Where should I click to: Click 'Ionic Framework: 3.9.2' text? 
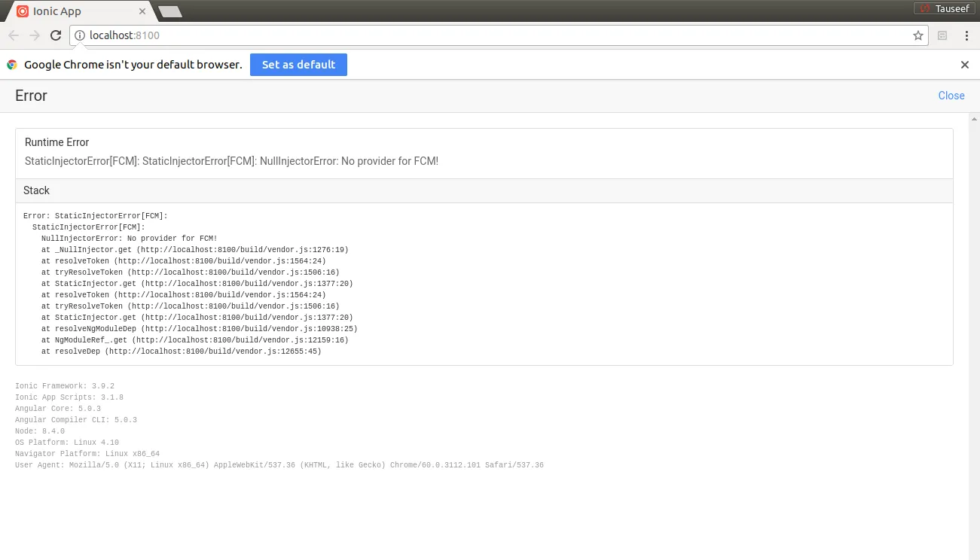[65, 386]
